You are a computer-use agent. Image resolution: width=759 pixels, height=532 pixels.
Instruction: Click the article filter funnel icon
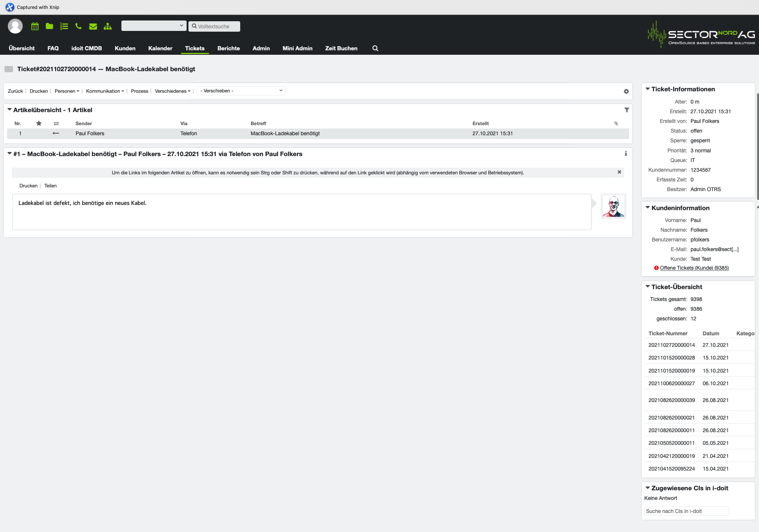pyautogui.click(x=626, y=110)
